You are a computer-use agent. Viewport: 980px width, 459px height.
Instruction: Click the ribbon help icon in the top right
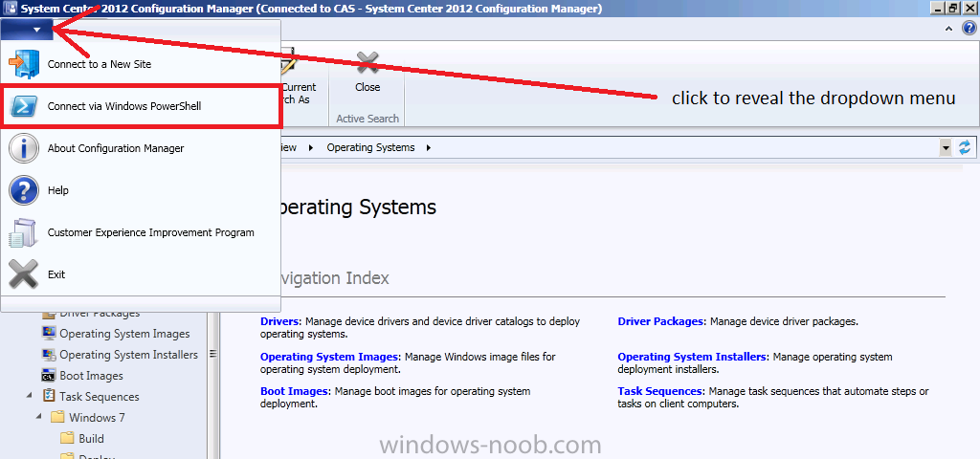[969, 29]
